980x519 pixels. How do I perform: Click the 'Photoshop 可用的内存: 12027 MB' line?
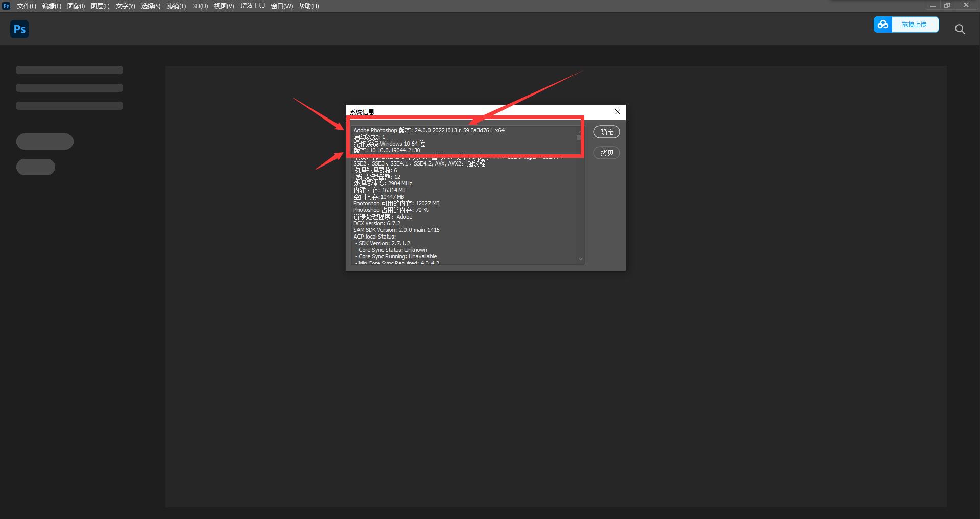(396, 203)
